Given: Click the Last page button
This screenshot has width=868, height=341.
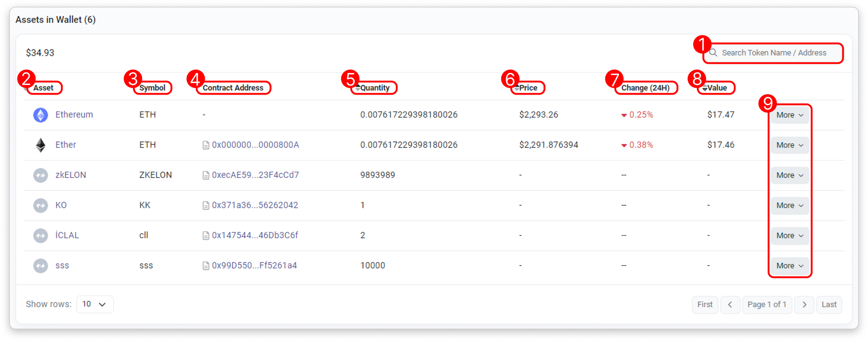Looking at the screenshot, I should [x=829, y=305].
